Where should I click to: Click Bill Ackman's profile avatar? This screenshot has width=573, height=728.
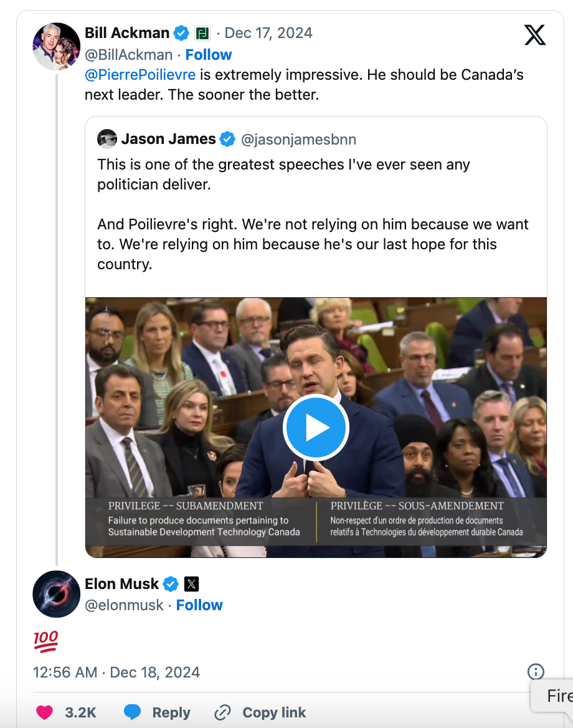coord(56,47)
